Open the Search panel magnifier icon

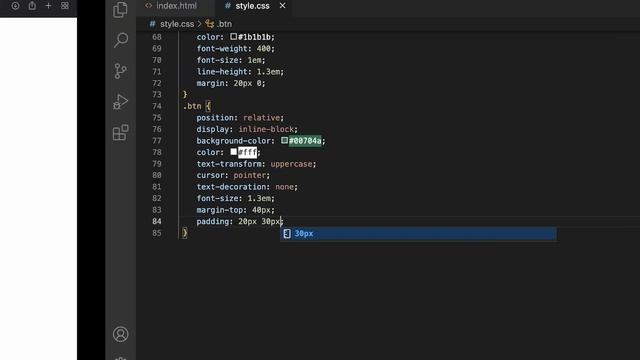click(120, 40)
